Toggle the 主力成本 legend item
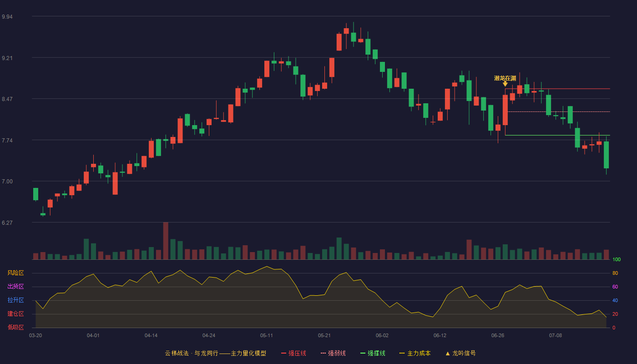Screen dimensions: 637x364 tap(415, 353)
